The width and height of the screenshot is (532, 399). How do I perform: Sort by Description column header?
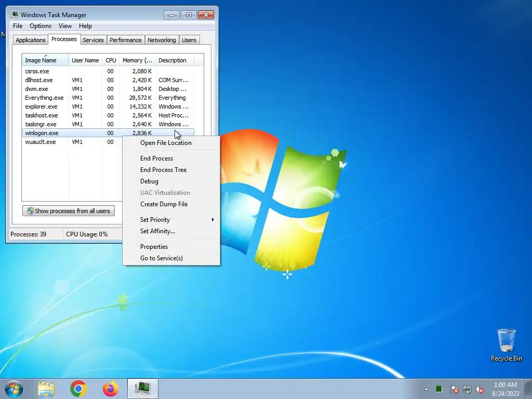click(x=175, y=60)
